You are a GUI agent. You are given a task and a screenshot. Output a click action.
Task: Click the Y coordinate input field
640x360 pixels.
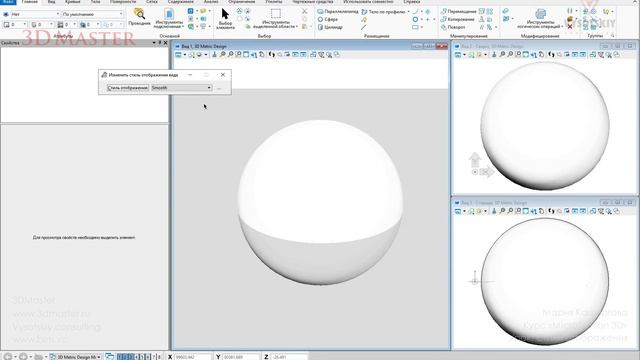[x=241, y=357]
